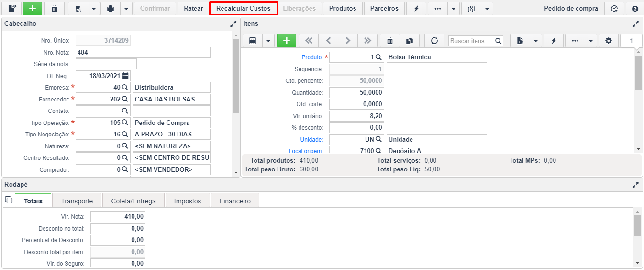
Task: Expand the Rodapé panel to full size
Action: point(635,185)
